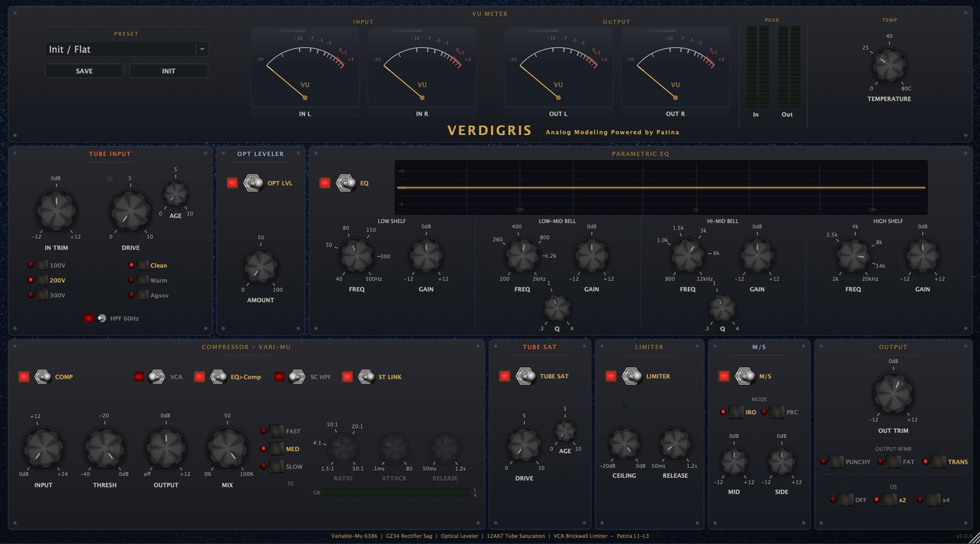Click the limiter CEILING knob
Screen dimensions: 980x544
[624, 444]
